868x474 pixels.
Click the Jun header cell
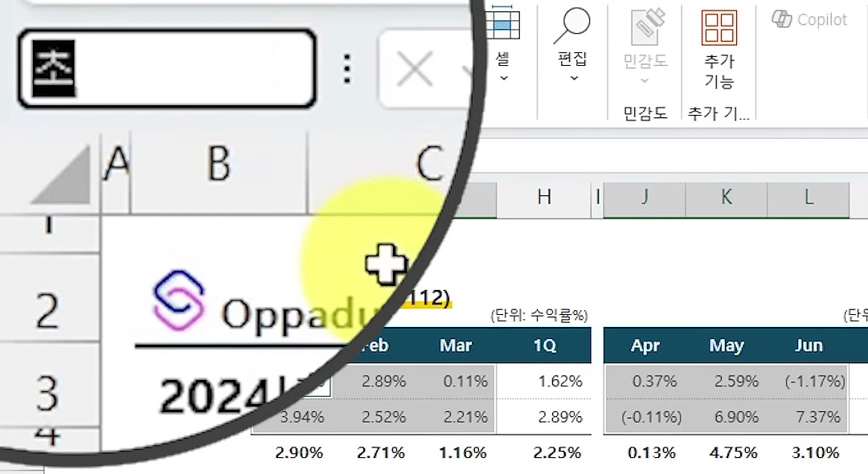pyautogui.click(x=809, y=345)
